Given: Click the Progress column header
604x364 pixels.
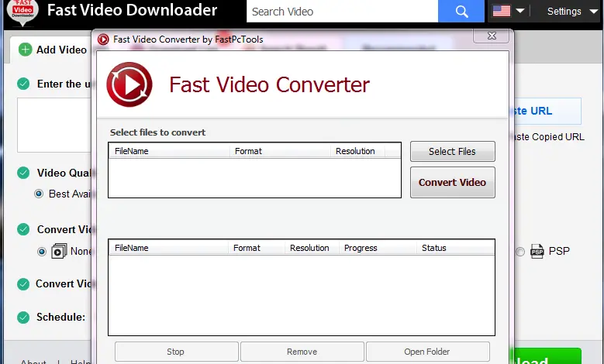Looking at the screenshot, I should tap(378, 248).
